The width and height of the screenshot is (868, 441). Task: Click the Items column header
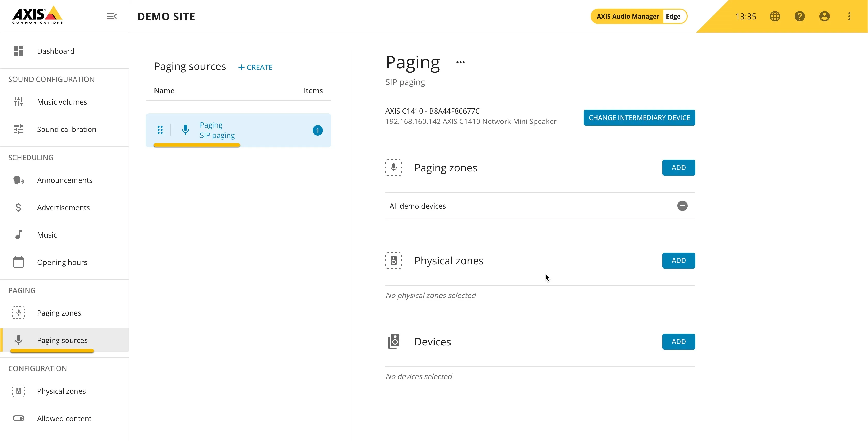[313, 90]
